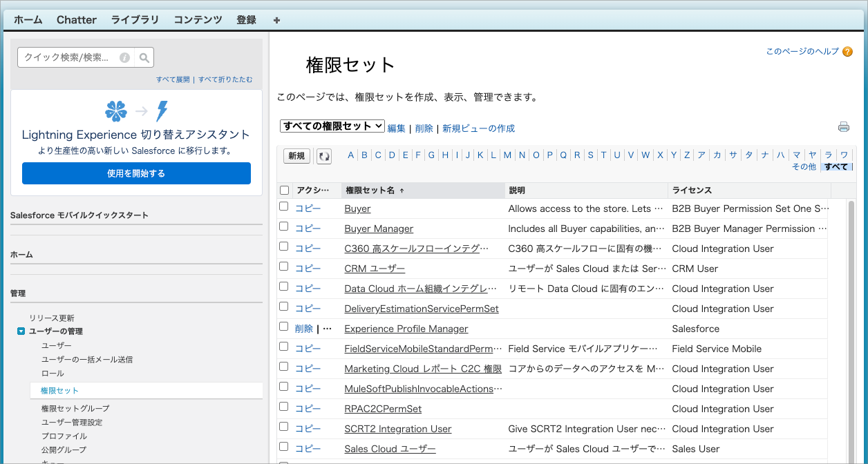This screenshot has height=464, width=868.
Task: Select 権限セット in sidebar tree
Action: click(x=60, y=391)
